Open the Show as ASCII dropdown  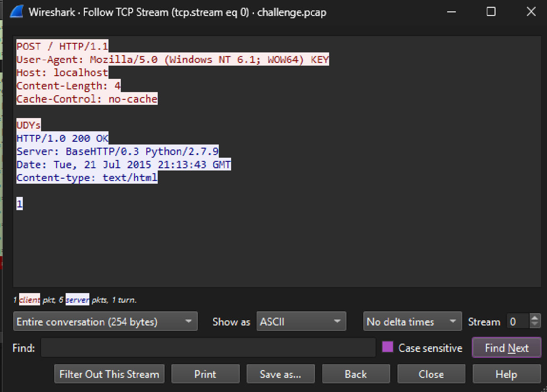click(301, 321)
